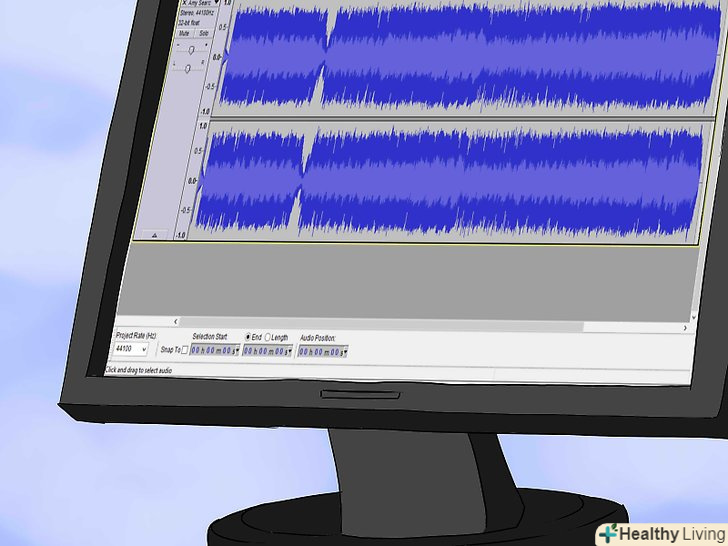Click the 'Project Rate (Hz)' label
Screen dimensions: 728x546
click(136, 335)
